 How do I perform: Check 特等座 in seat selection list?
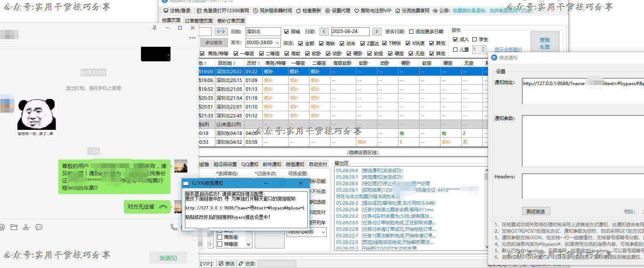[220, 244]
